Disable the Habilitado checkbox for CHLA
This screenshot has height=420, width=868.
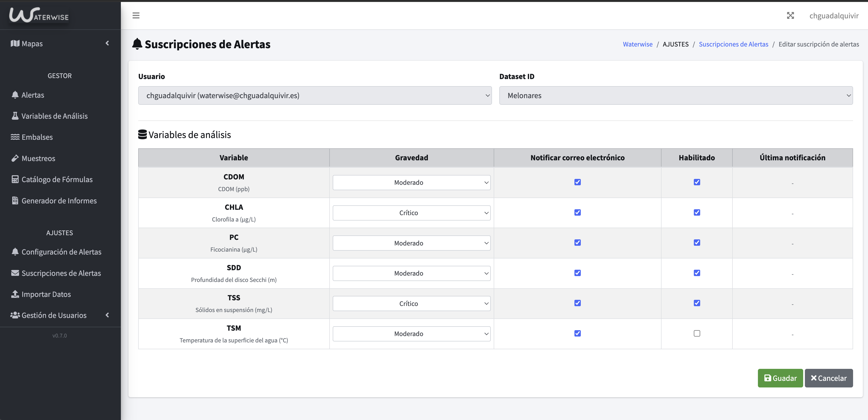pyautogui.click(x=697, y=212)
